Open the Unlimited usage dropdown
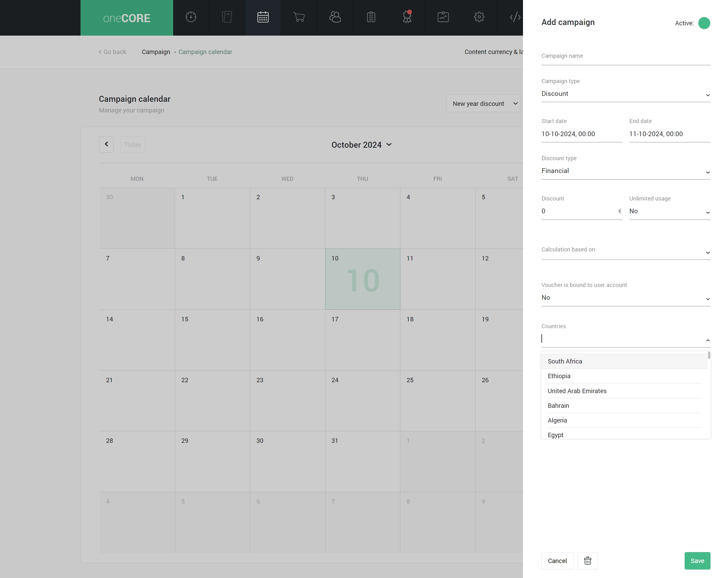The width and height of the screenshot is (728, 578). (x=669, y=211)
